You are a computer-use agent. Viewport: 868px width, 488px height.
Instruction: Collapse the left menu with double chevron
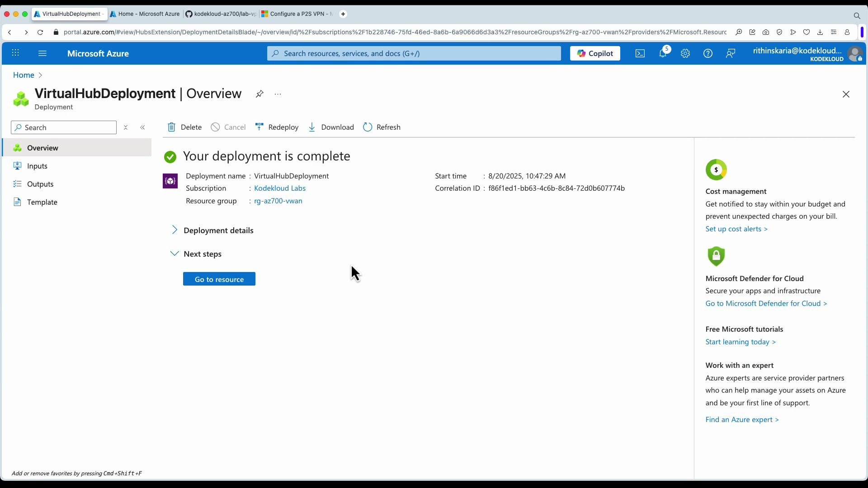click(142, 127)
